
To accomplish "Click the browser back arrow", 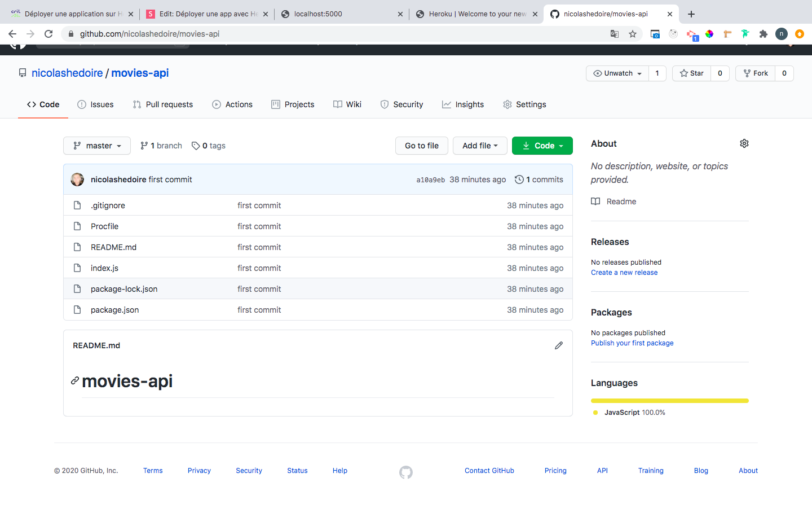I will tap(12, 34).
